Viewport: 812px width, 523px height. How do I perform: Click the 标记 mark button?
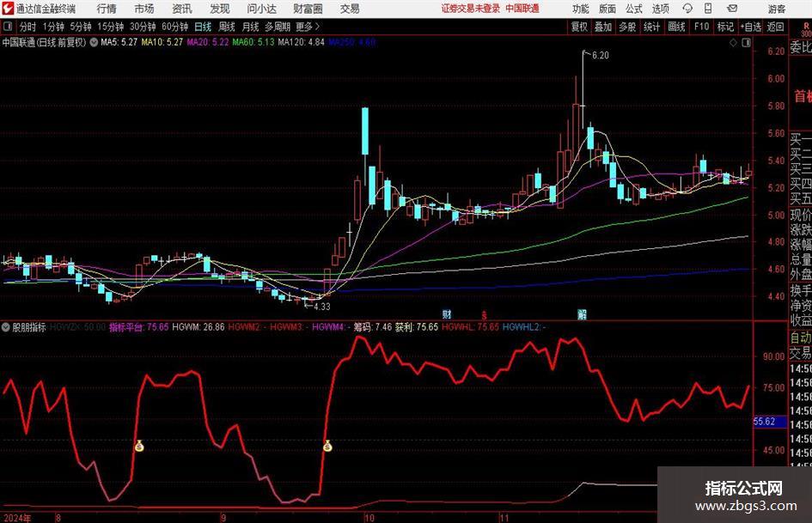(x=725, y=27)
